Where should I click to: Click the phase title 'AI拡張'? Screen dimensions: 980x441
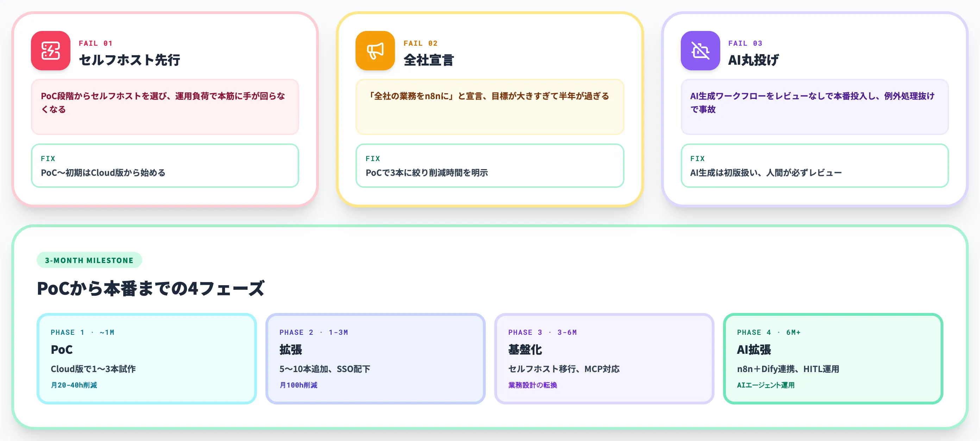754,349
